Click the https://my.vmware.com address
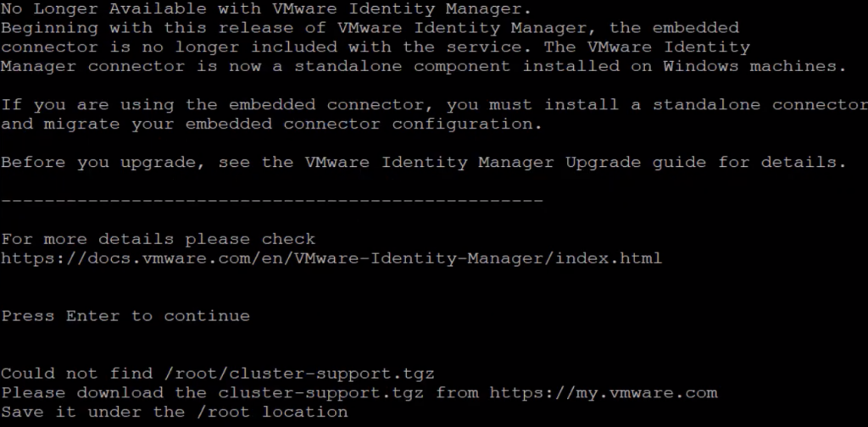868x427 pixels. click(604, 393)
